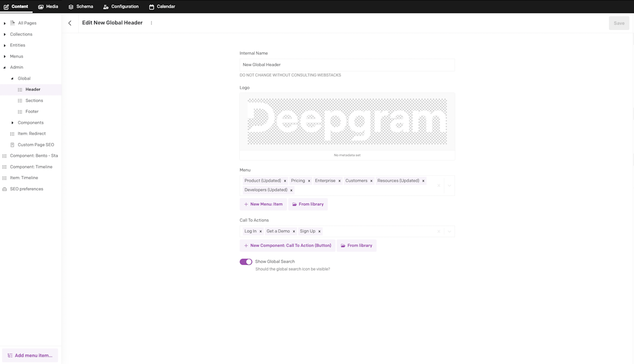Remove Resources (Updated) tag from Menu
This screenshot has height=364, width=634.
coord(423,181)
